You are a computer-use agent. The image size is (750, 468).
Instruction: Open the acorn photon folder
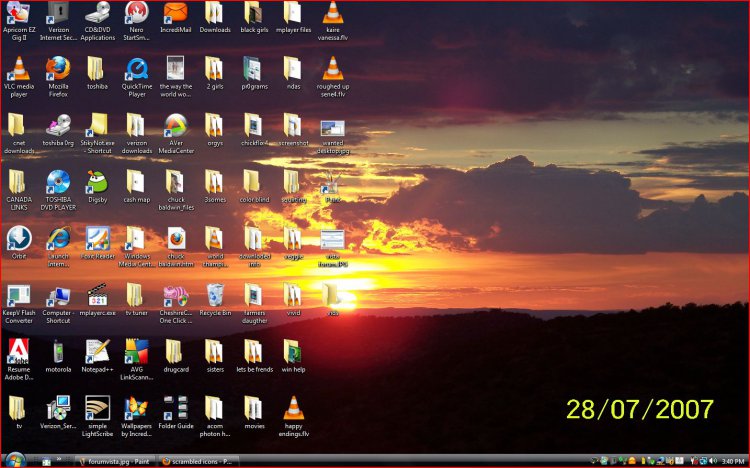[x=215, y=416]
